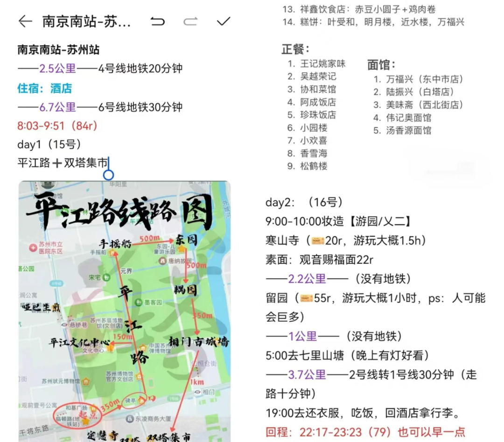Undo the last edit

[x=158, y=21]
